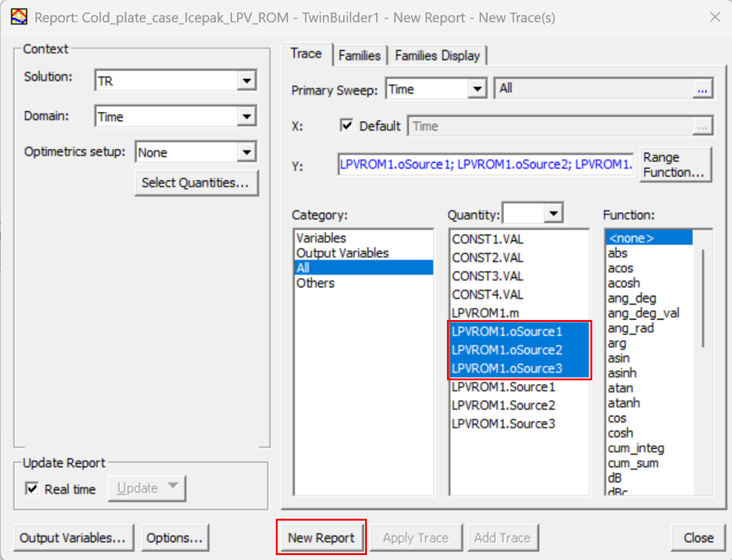Click the Select Quantities button
Image resolution: width=732 pixels, height=560 pixels.
pyautogui.click(x=196, y=183)
